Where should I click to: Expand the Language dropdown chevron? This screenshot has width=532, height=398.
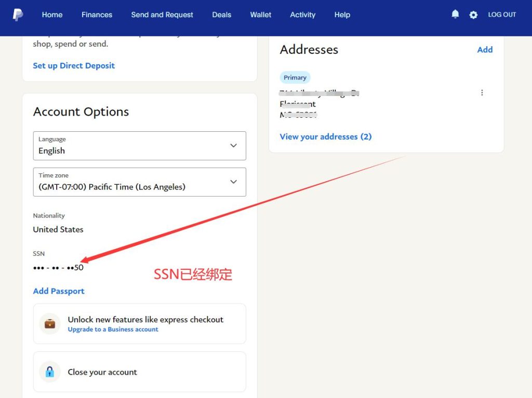pos(233,145)
